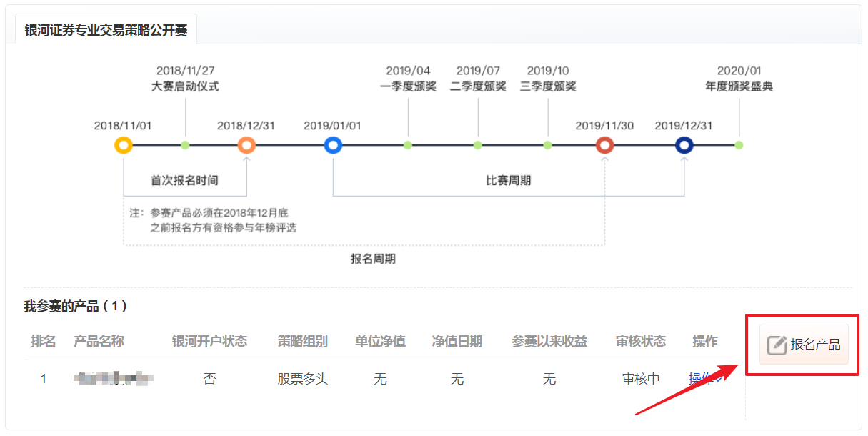Click the 审核中 status cell
Viewport: 868px width, 436px height.
click(x=641, y=379)
